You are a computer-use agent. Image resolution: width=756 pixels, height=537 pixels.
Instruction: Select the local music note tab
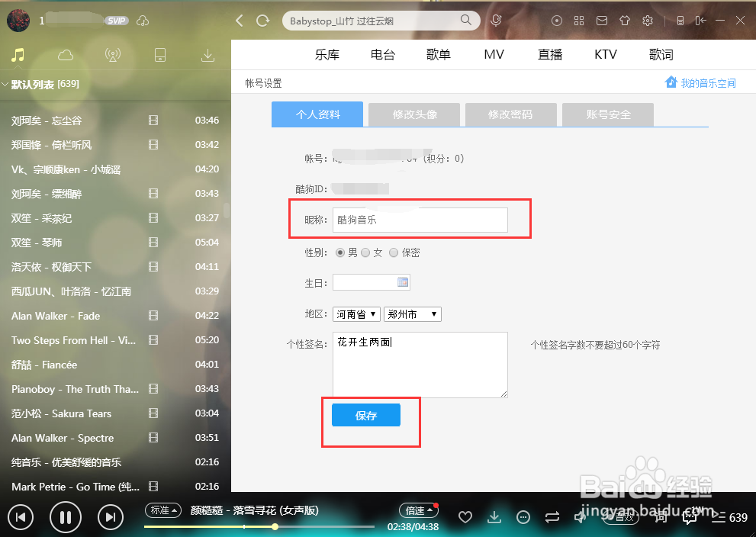[x=18, y=55]
